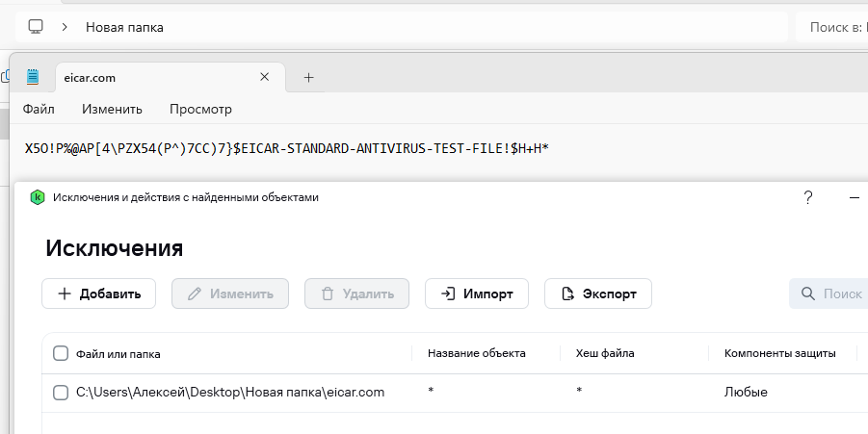This screenshot has width=868, height=434.
Task: Click the Добавить exclusion button
Action: (99, 294)
